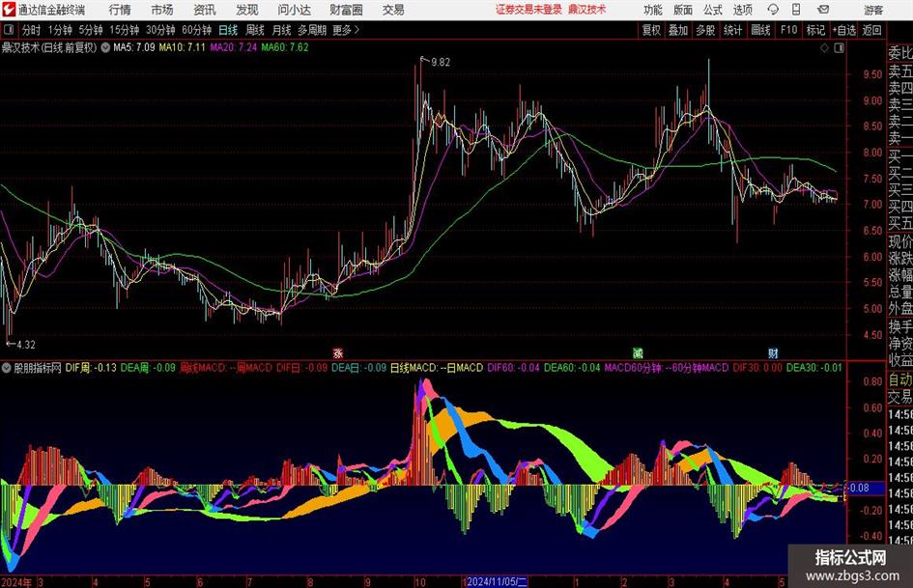Open the headset customer service icon
This screenshot has height=588, width=913.
click(773, 10)
